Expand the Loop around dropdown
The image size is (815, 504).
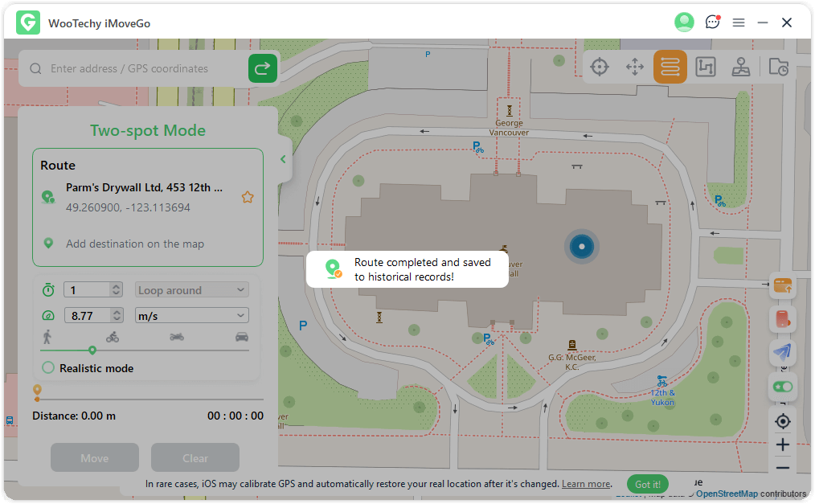tap(191, 290)
